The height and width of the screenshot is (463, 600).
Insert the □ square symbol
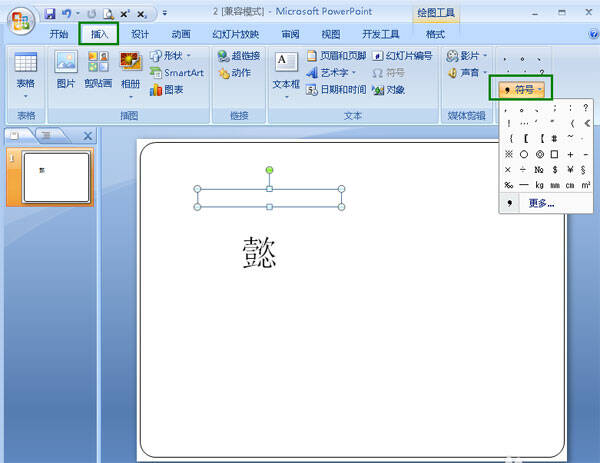pos(554,154)
